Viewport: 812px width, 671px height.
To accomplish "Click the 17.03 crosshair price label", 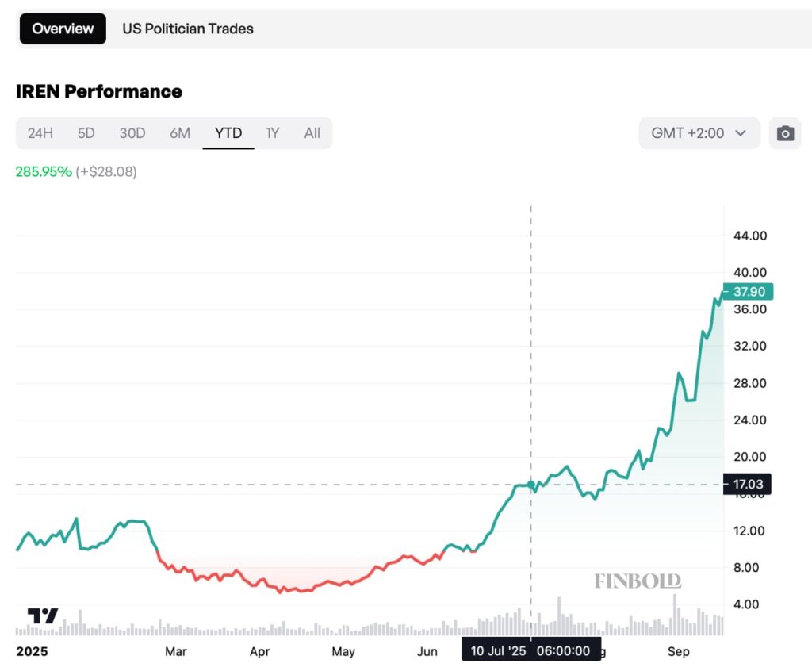I will pos(747,484).
